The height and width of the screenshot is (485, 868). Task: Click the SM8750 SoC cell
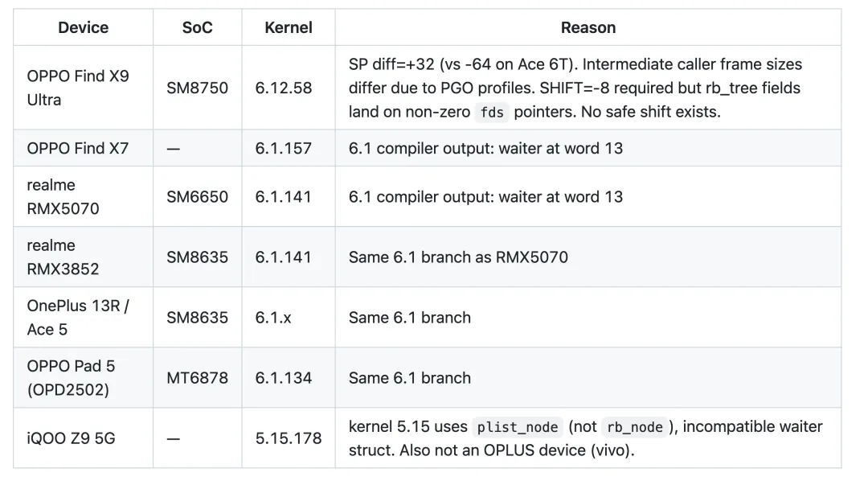click(197, 88)
